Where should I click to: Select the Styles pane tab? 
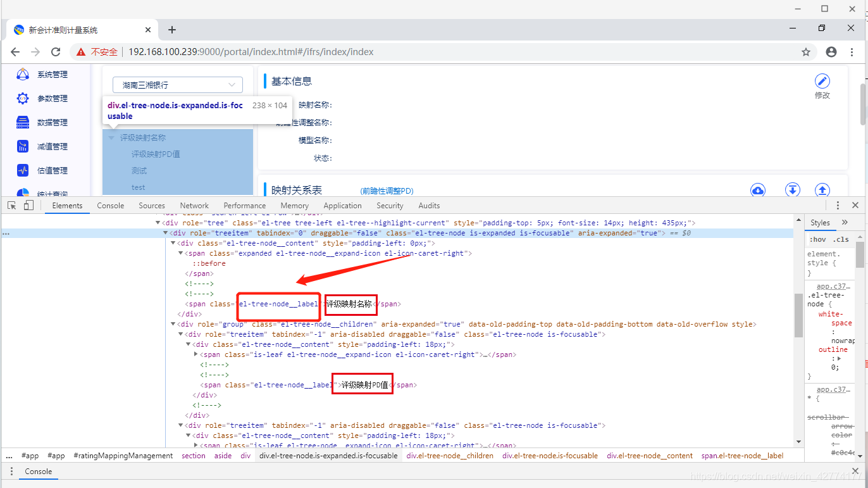point(820,223)
